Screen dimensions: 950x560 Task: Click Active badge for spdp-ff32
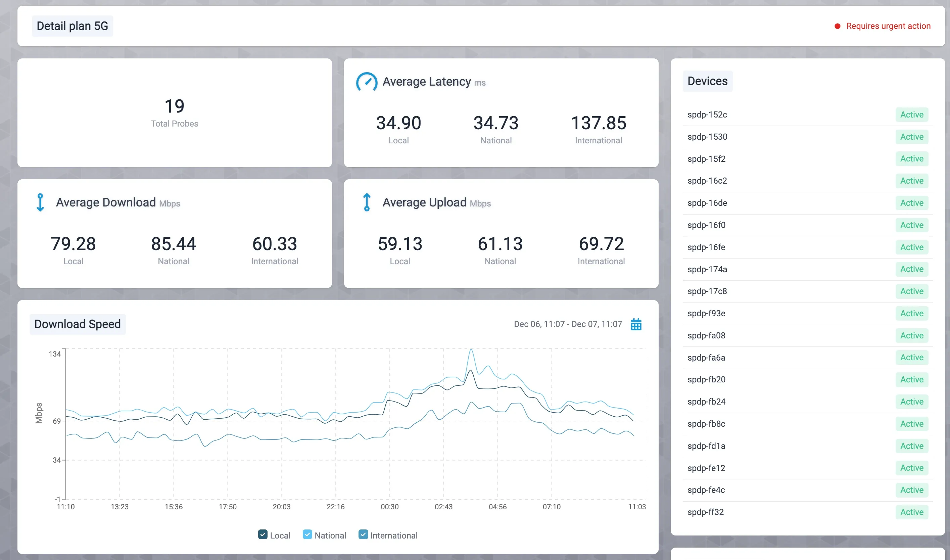click(912, 512)
